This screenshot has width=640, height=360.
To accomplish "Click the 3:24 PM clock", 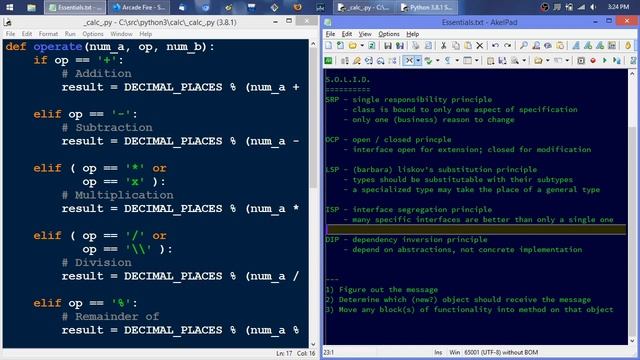I will coord(618,7).
